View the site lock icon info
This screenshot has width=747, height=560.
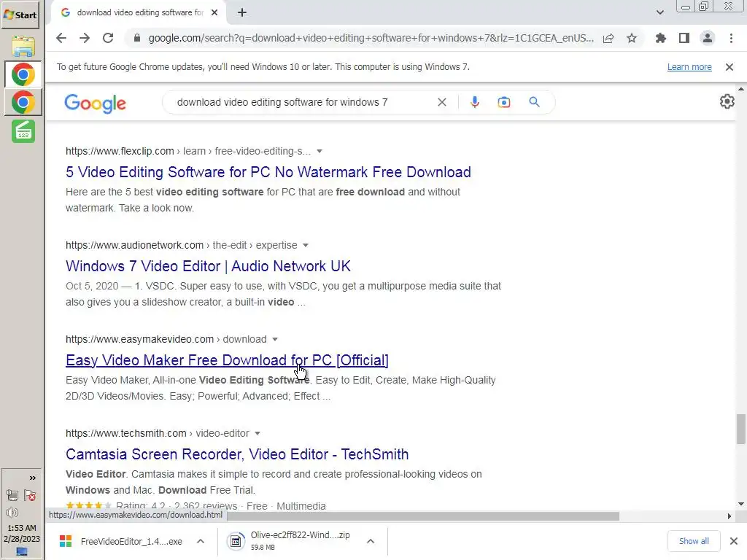pos(137,38)
